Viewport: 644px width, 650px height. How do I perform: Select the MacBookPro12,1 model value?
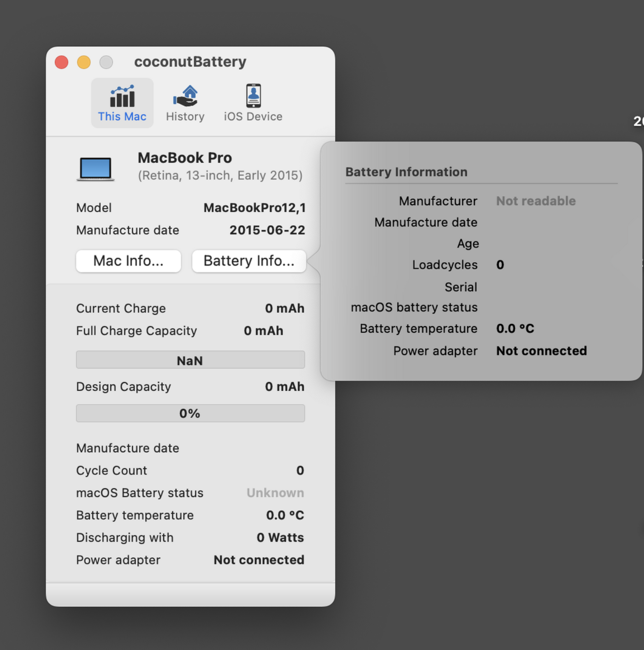pos(255,208)
